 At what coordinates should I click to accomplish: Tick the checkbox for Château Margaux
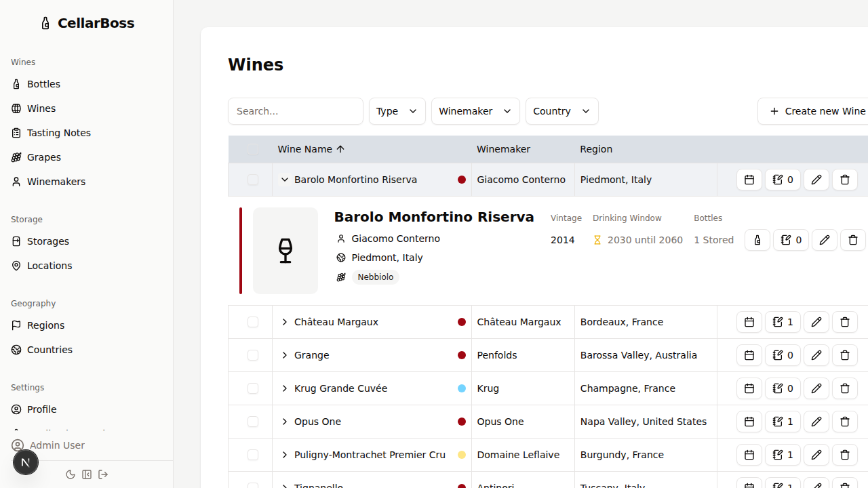[x=253, y=322]
